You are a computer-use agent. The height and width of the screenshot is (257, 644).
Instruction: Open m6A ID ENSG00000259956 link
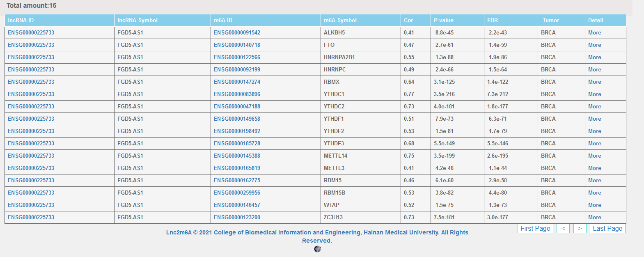(x=237, y=193)
